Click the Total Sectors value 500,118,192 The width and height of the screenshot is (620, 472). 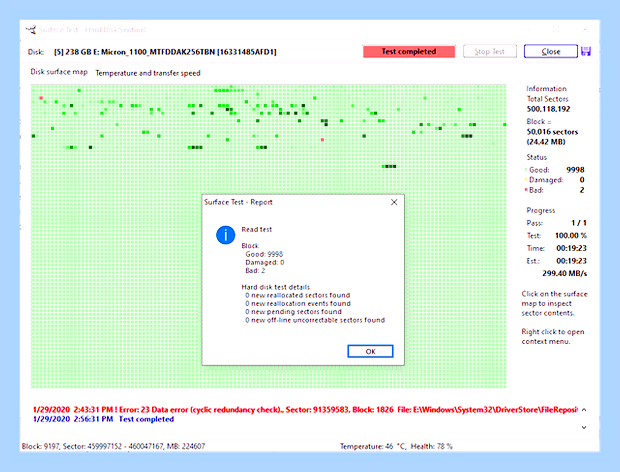click(548, 109)
